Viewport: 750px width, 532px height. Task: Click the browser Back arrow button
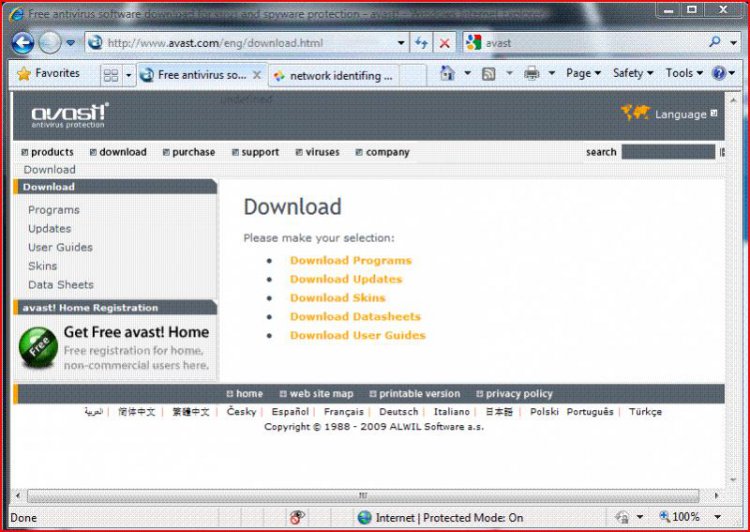[22, 43]
